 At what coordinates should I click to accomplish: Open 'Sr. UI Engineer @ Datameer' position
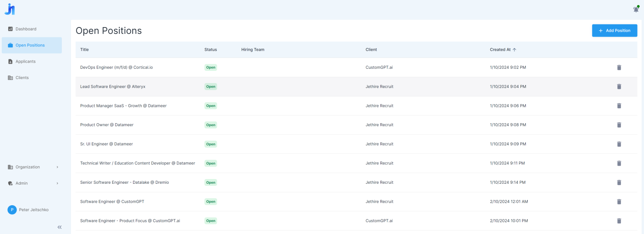(x=106, y=144)
